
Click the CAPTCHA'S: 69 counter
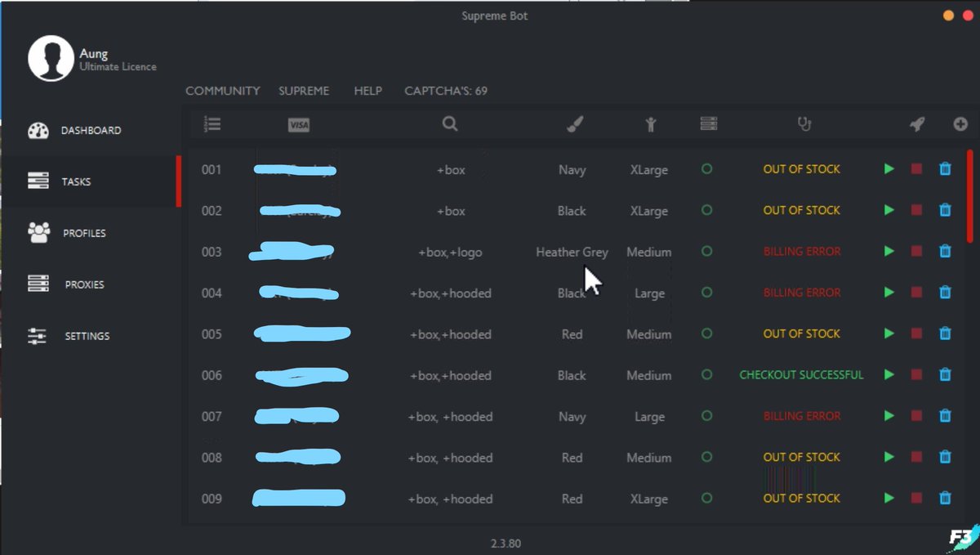[x=446, y=91]
